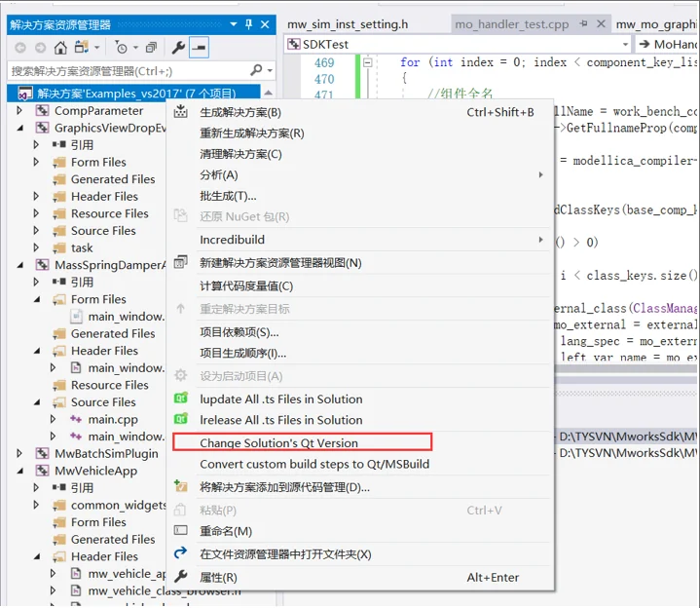The height and width of the screenshot is (608, 700).
Task: Click the source control add icon in menu
Action: pos(180,485)
